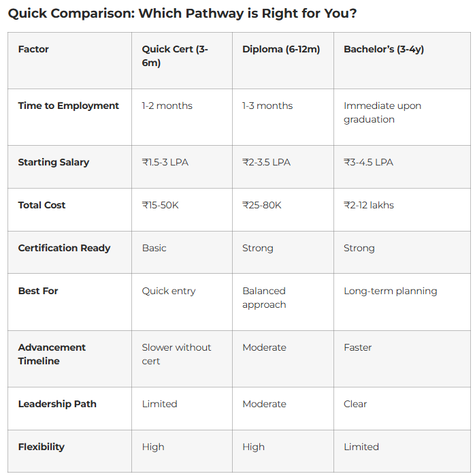Click the Quick Comparison page heading
This screenshot has height=476, width=475.
(182, 14)
